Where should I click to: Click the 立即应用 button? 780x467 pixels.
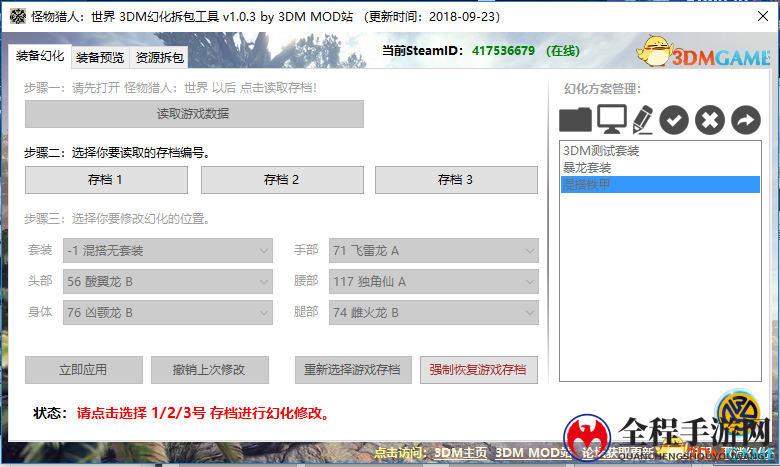[x=84, y=370]
